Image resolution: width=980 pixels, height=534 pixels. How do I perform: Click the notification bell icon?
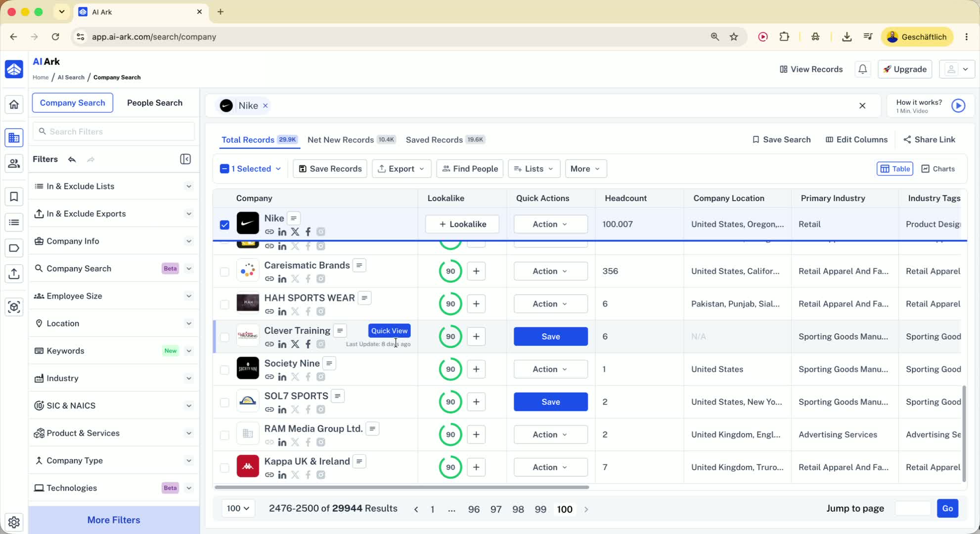(x=863, y=69)
